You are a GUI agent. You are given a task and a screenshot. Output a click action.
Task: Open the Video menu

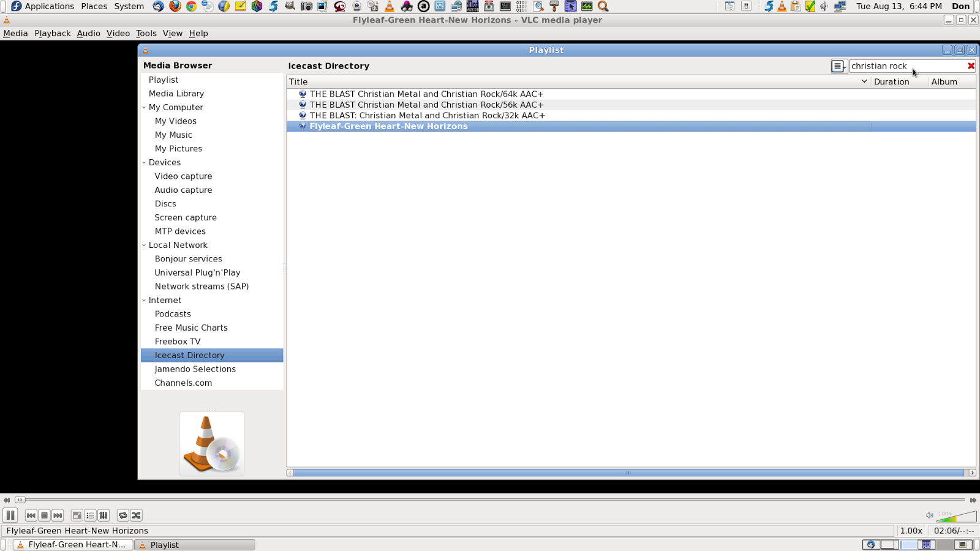[118, 34]
